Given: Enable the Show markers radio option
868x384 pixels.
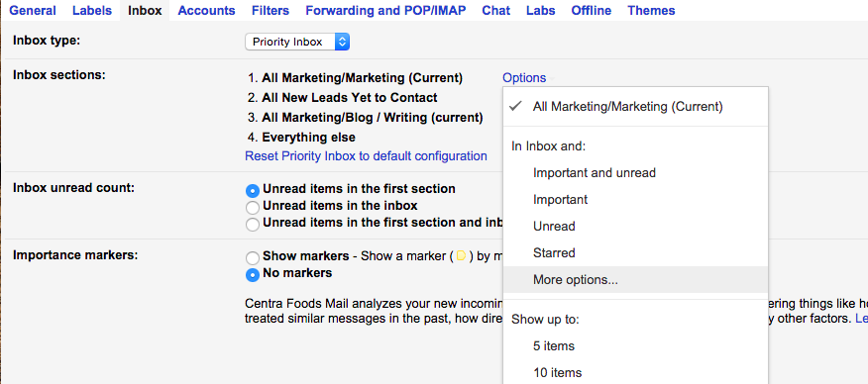Looking at the screenshot, I should point(253,258).
